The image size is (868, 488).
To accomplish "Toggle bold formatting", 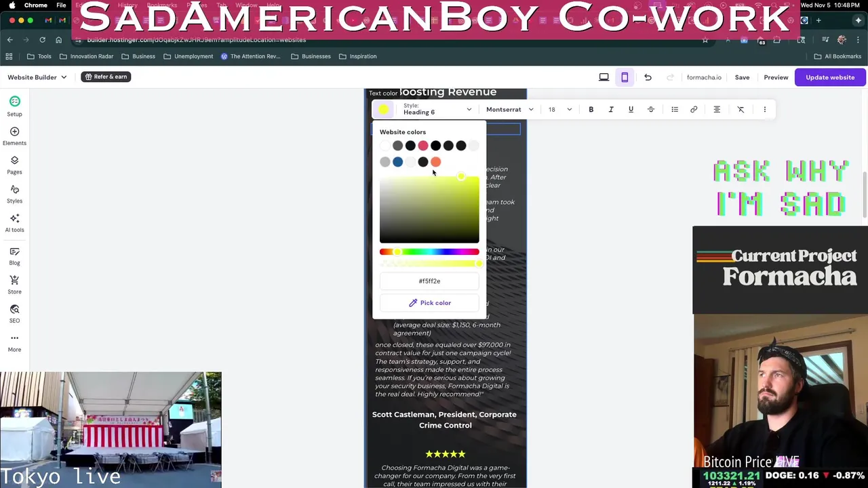I will click(x=591, y=109).
